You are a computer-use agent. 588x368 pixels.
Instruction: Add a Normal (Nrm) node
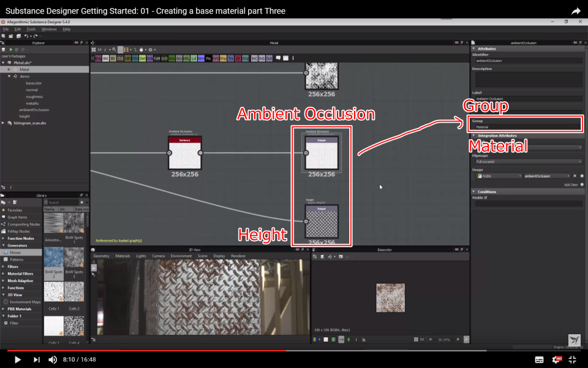201,59
